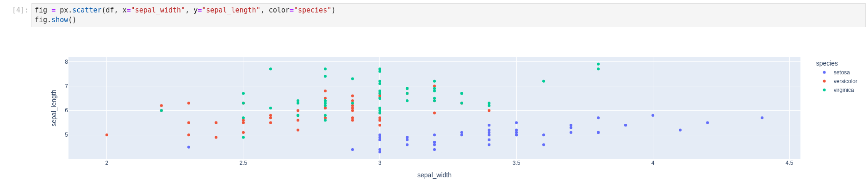
Task: Click the blue setosa legend marker
Action: pos(824,72)
